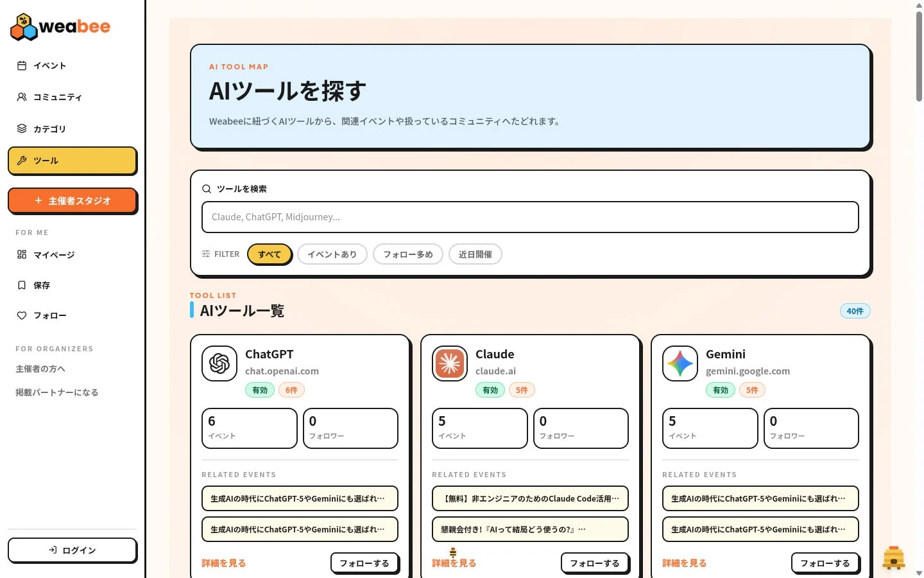Click the bookmark icon beside 保存

tap(22, 285)
